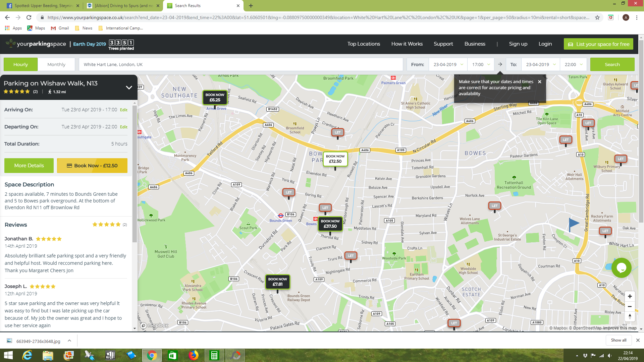644x362 pixels.
Task: Click the green Search button
Action: coord(612,64)
